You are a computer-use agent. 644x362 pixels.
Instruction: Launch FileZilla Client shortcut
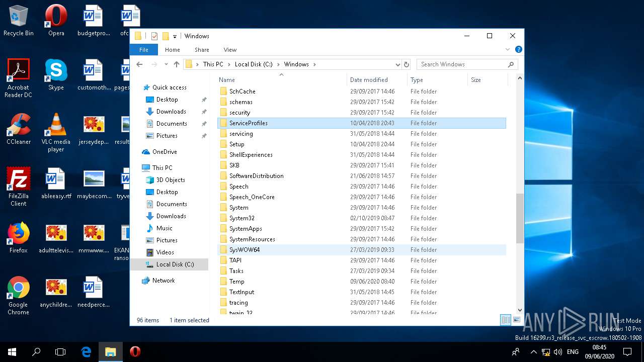(18, 187)
